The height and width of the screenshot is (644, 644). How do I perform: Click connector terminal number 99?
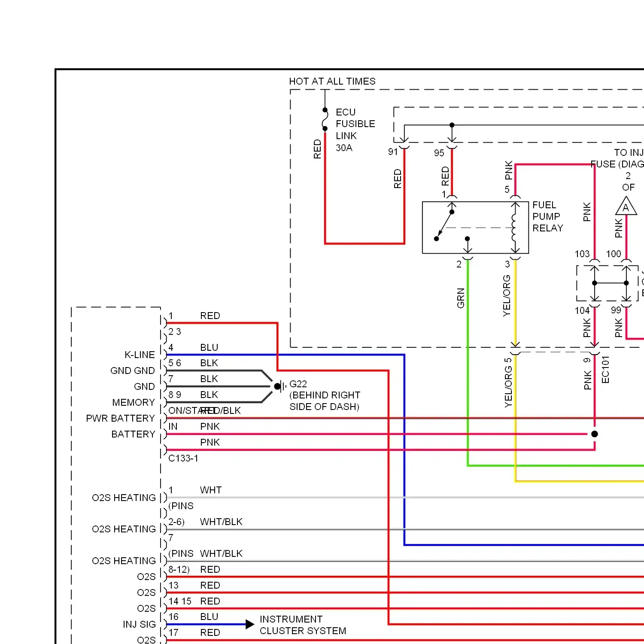pos(616,310)
